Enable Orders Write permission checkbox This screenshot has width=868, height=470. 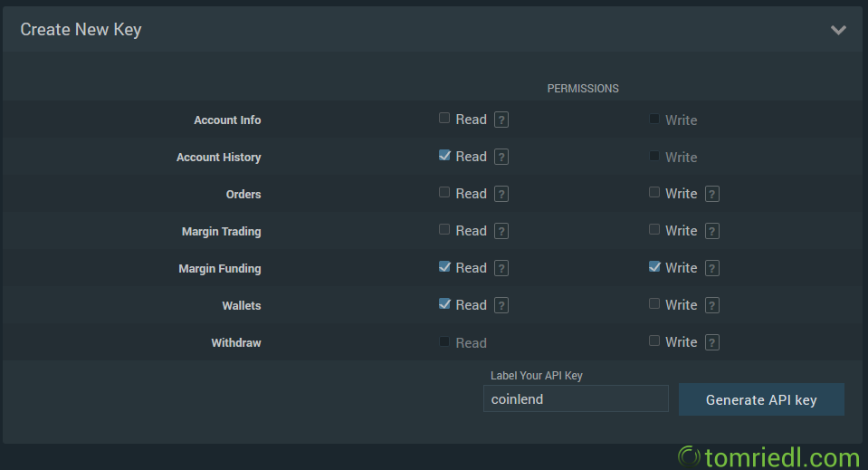click(654, 192)
